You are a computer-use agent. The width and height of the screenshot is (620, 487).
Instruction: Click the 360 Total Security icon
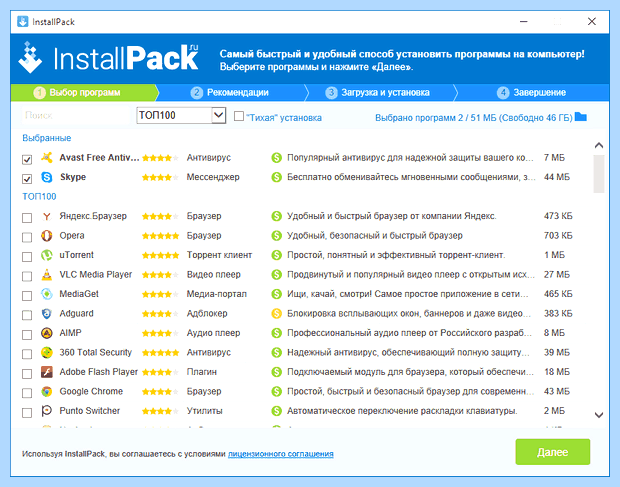[x=47, y=352]
